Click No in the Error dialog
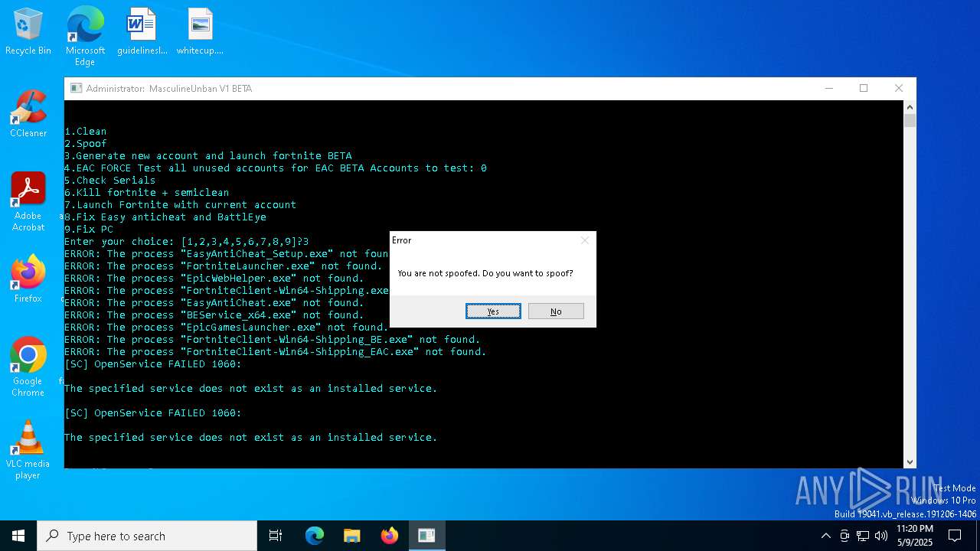This screenshot has height=551, width=980. tap(556, 311)
